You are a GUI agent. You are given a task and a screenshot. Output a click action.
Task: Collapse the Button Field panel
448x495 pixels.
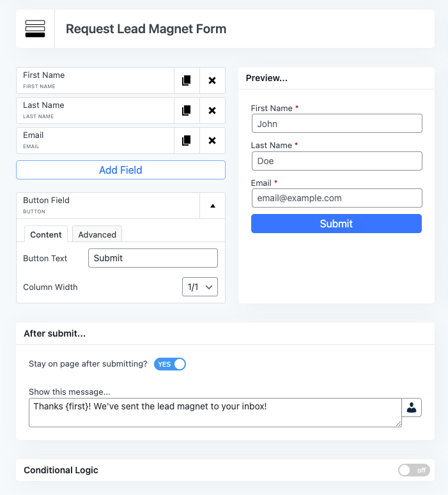coord(212,206)
